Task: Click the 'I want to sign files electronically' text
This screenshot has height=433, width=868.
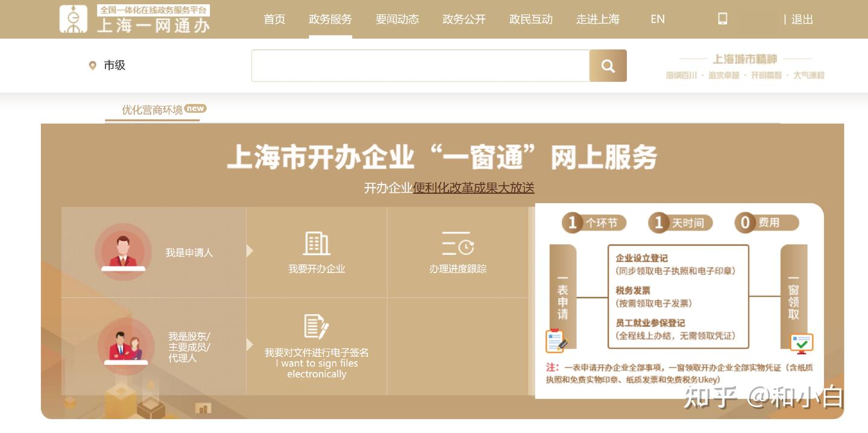Action: click(316, 369)
